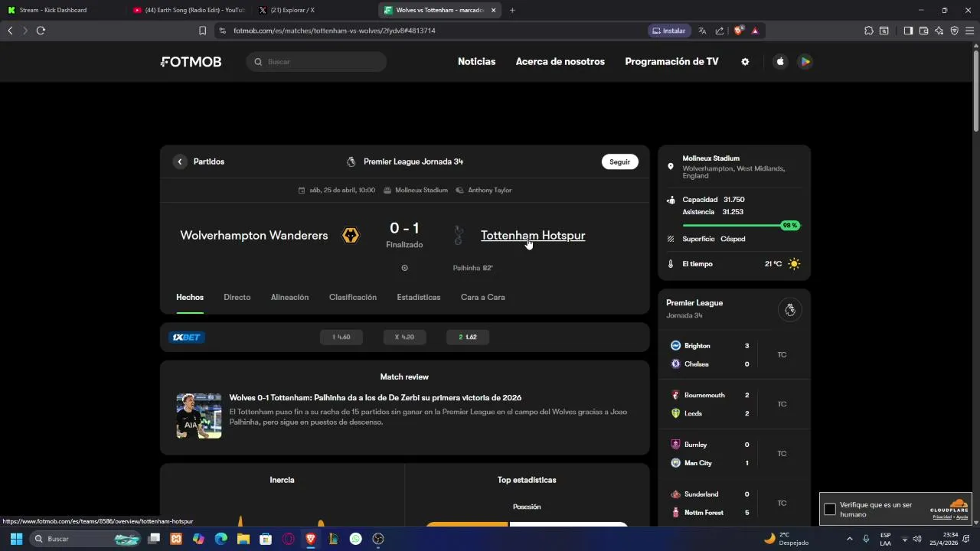Image resolution: width=980 pixels, height=551 pixels.
Task: Open the Estadísticas tab
Action: coord(419,298)
